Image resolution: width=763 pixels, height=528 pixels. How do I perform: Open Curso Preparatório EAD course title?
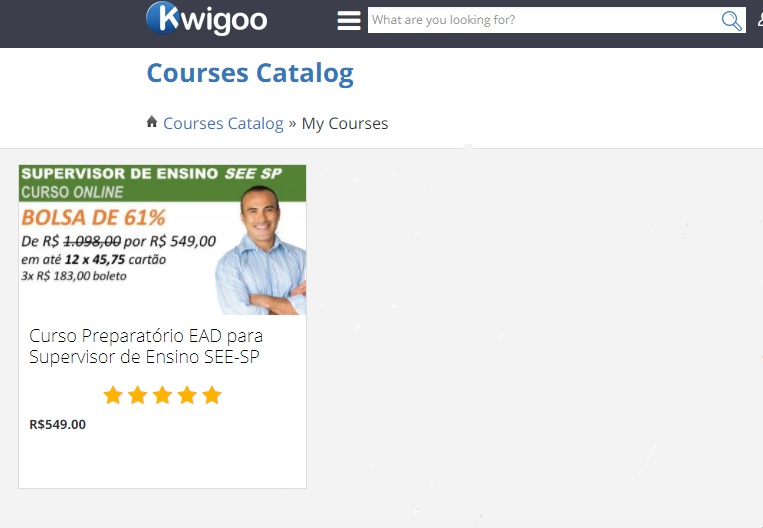point(146,346)
